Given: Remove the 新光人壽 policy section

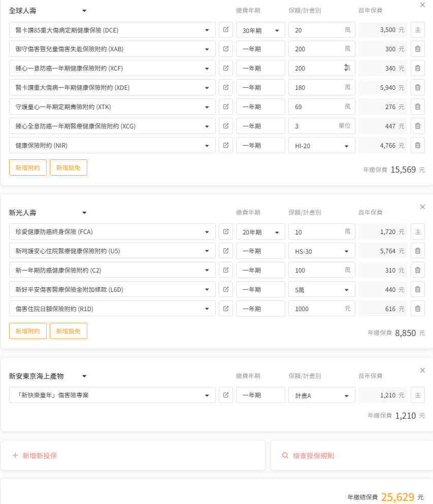Looking at the screenshot, I should tap(422, 207).
